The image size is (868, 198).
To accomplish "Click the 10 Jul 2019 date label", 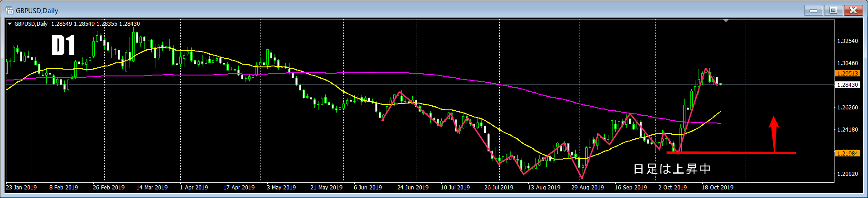I will click(x=455, y=187).
